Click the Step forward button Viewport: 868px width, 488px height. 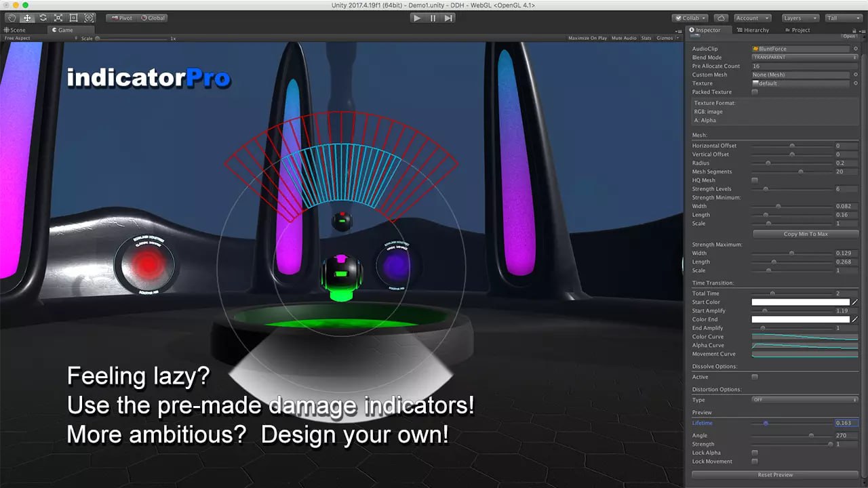pyautogui.click(x=448, y=18)
